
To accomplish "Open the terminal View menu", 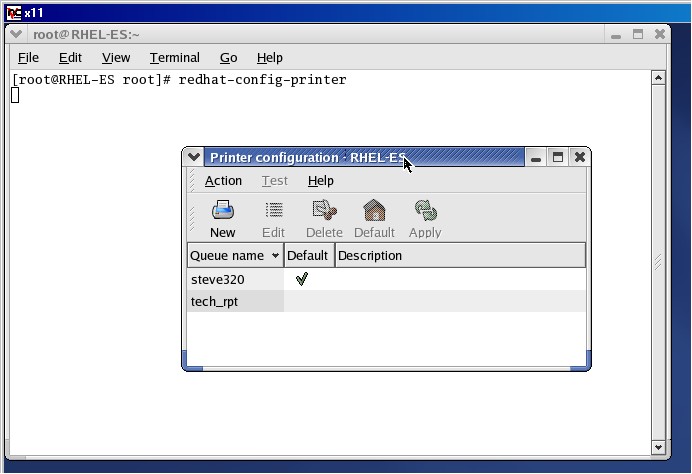I will coord(116,58).
